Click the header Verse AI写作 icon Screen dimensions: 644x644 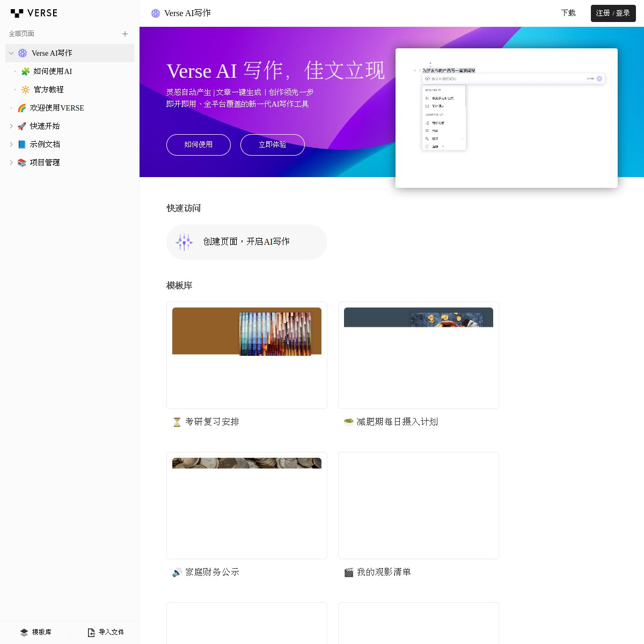156,13
